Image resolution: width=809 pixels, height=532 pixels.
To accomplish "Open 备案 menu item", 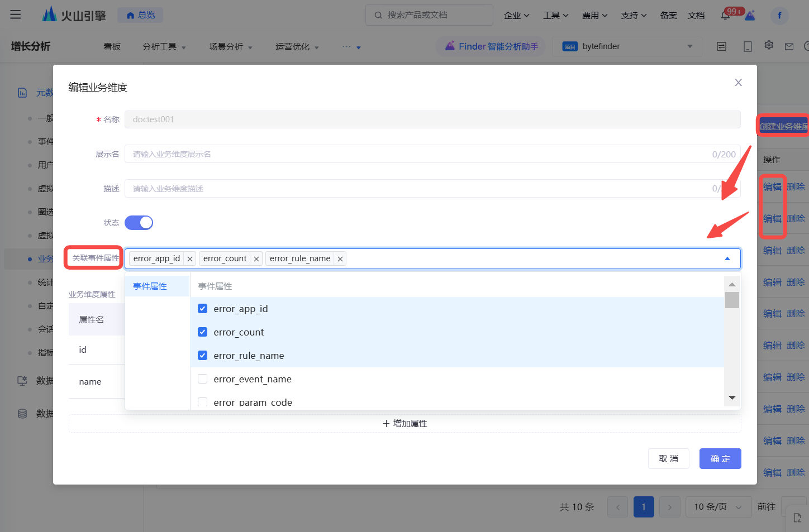I will click(668, 16).
